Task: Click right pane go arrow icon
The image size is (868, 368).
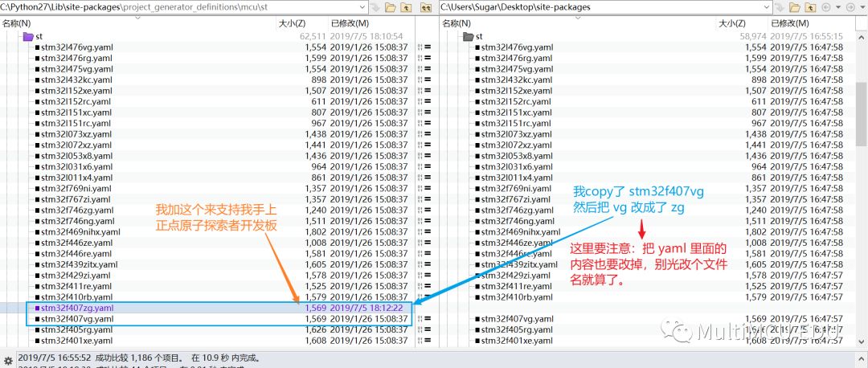Action: 780,7
